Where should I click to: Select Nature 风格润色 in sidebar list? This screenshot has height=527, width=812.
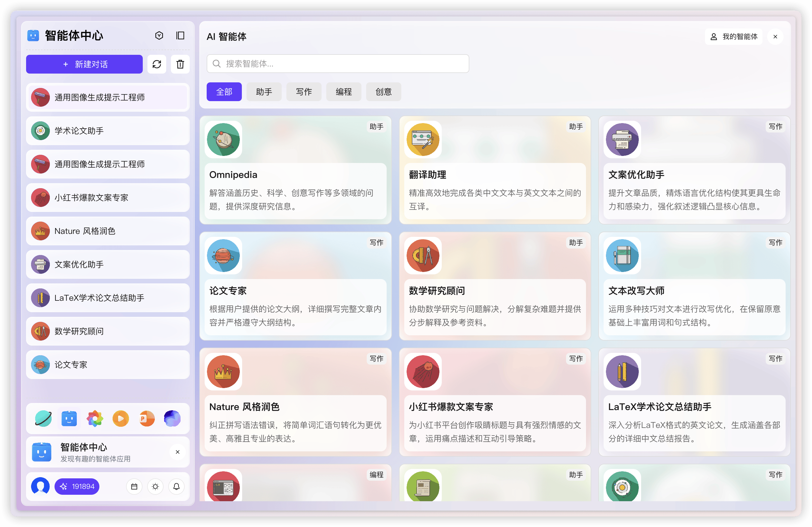click(108, 231)
